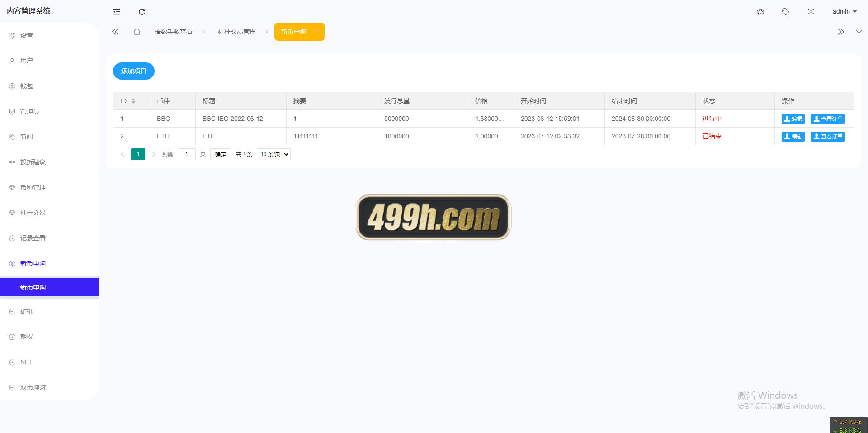Click the 新闻 tag icon
Image resolution: width=868 pixels, height=433 pixels.
[12, 137]
